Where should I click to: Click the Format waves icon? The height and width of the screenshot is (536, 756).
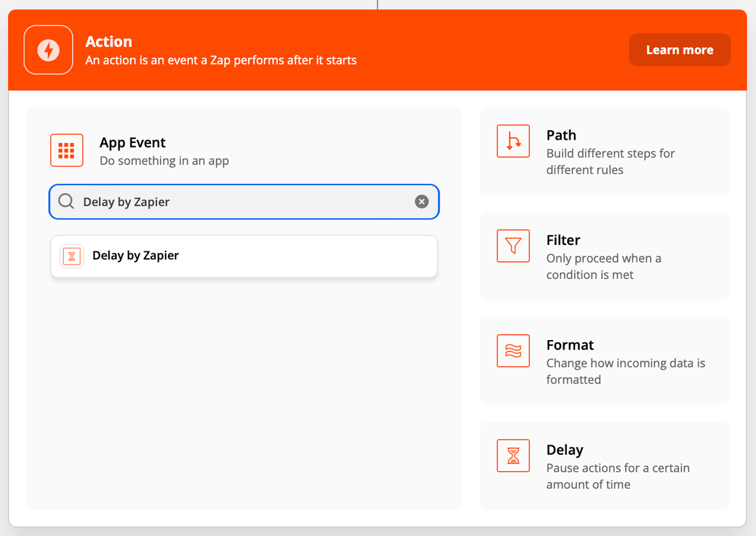[513, 351]
